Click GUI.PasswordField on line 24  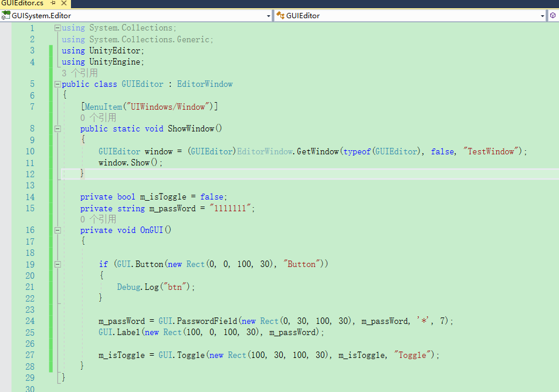(198, 321)
